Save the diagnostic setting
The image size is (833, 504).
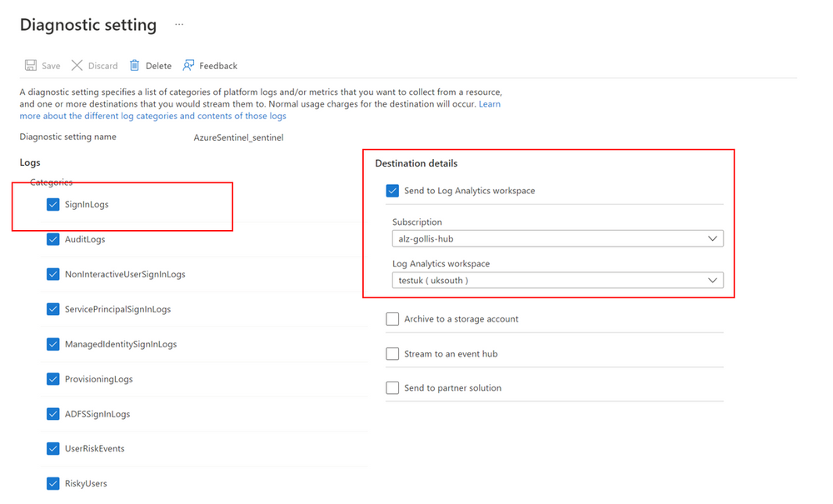click(x=41, y=65)
